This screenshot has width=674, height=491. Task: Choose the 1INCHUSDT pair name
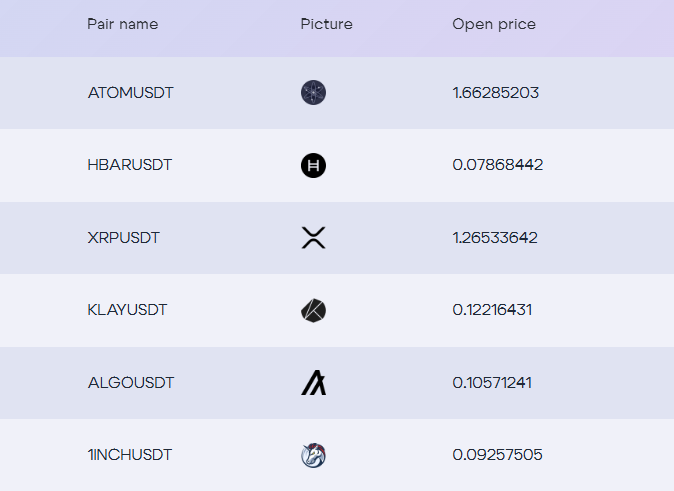[130, 455]
